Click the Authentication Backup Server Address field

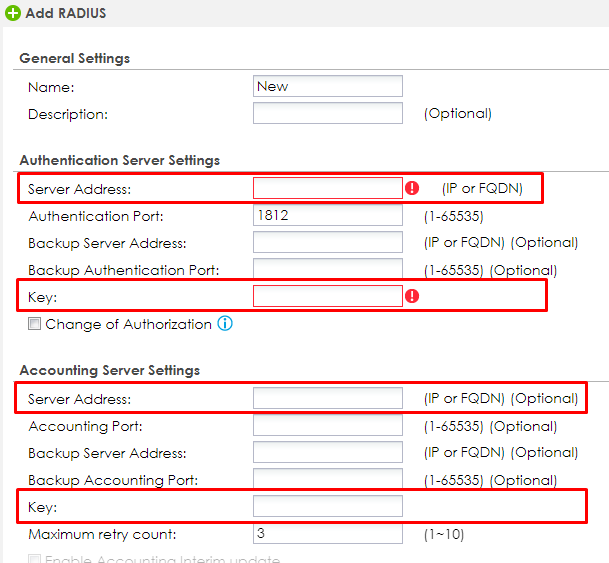pyautogui.click(x=328, y=242)
